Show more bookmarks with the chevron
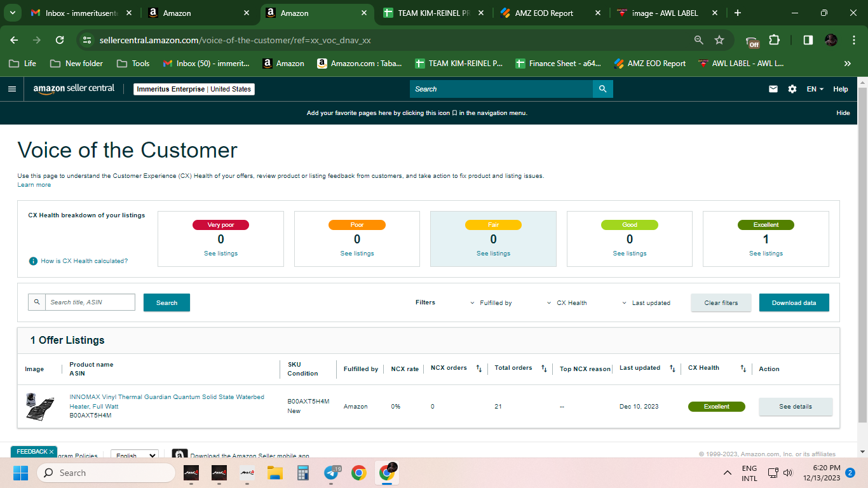 [847, 64]
